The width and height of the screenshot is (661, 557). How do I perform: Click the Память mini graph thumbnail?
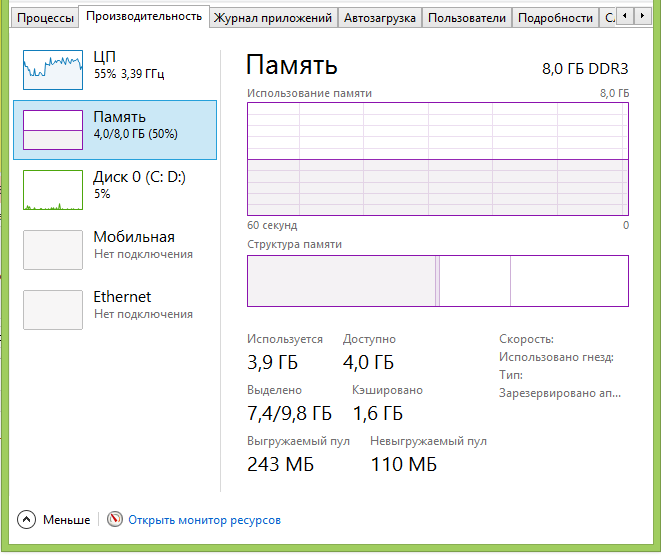pos(53,130)
